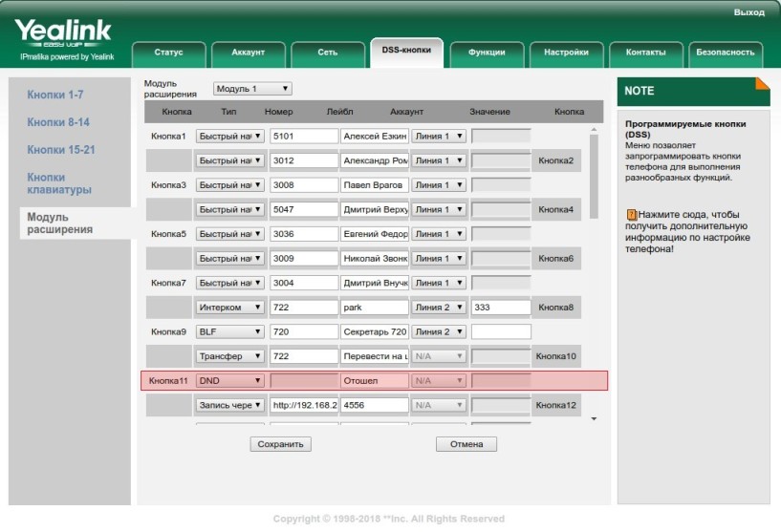Select Кнопки 8-14 in the sidebar
The width and height of the screenshot is (781, 532).
(x=58, y=122)
